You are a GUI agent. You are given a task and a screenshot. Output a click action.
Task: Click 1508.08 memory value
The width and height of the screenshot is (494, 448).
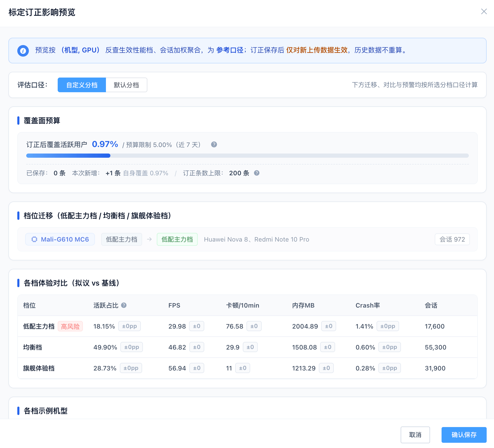pyautogui.click(x=304, y=347)
